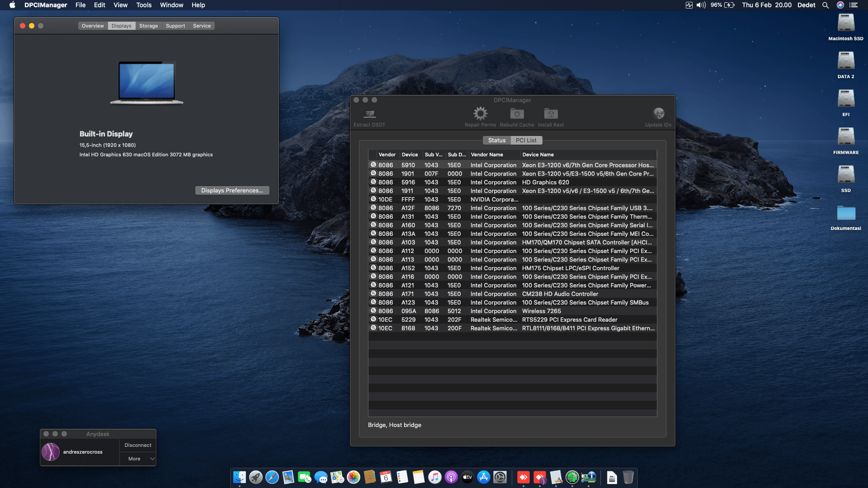868x488 pixels.
Task: Select the PCI List tab
Action: click(526, 141)
